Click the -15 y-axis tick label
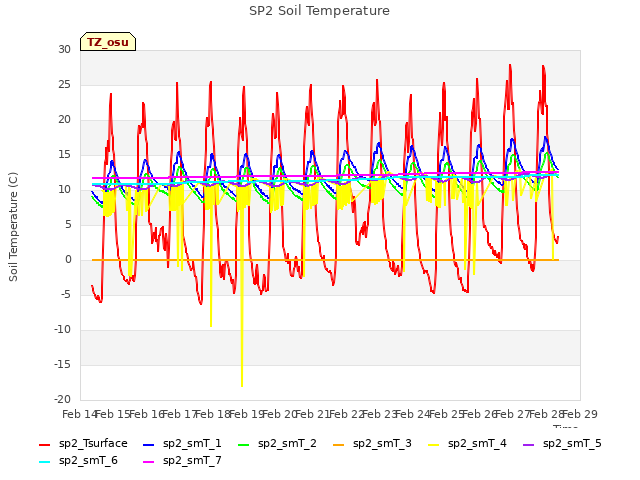This screenshot has height=480, width=640. [62, 364]
